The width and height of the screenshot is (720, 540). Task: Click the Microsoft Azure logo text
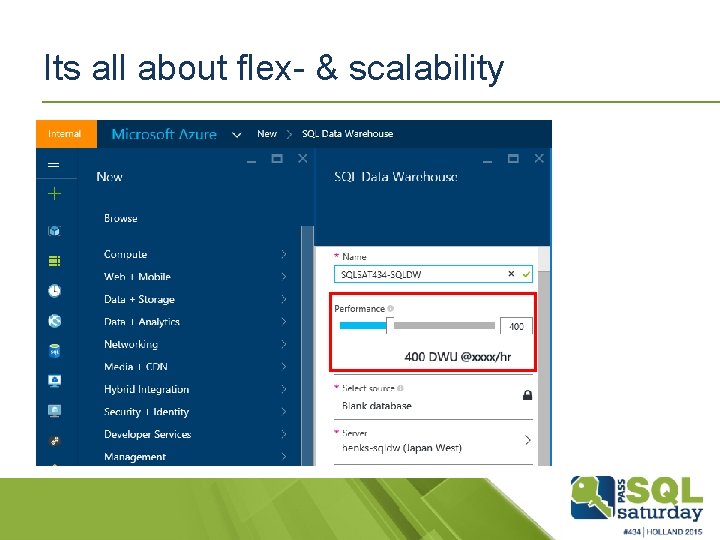164,134
